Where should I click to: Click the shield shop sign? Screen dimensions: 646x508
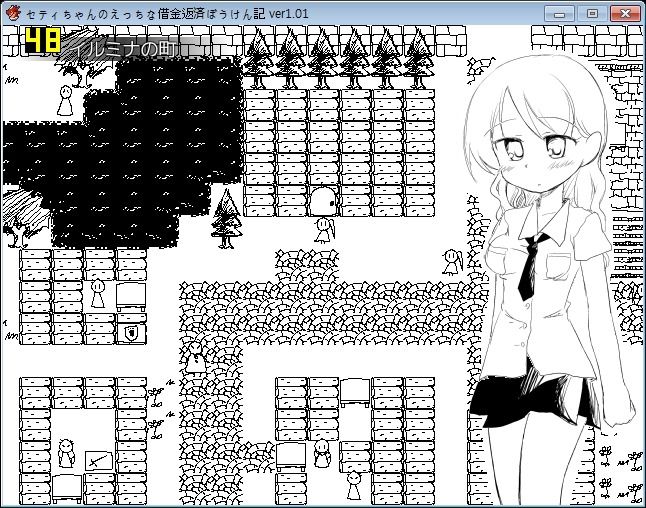[131, 333]
